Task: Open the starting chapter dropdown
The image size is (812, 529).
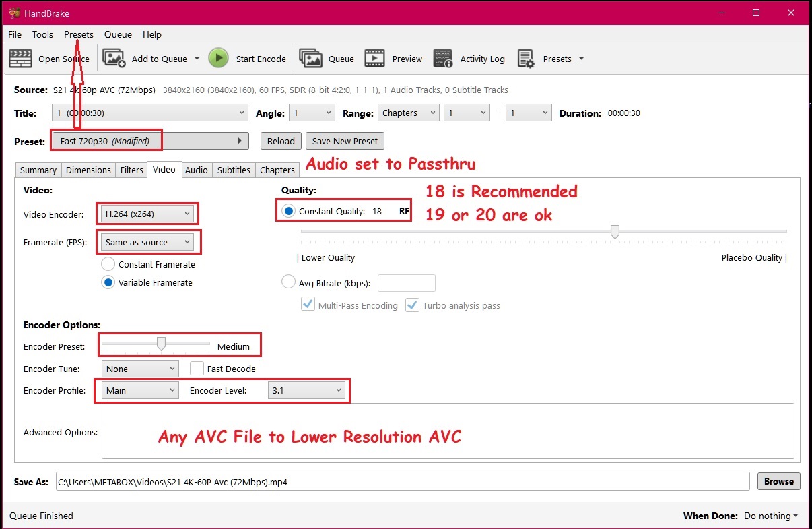Action: point(466,113)
